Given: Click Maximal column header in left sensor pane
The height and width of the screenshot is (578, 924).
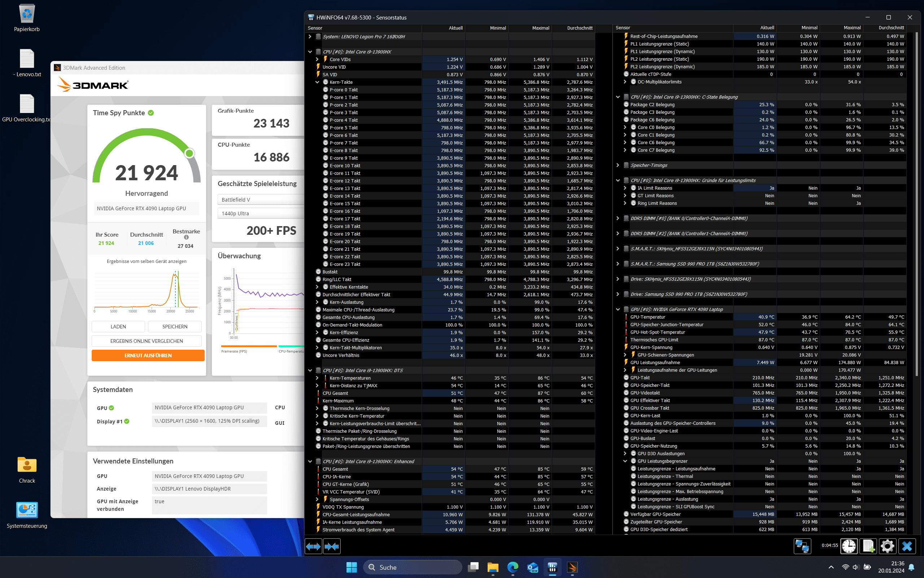Looking at the screenshot, I should coord(530,28).
